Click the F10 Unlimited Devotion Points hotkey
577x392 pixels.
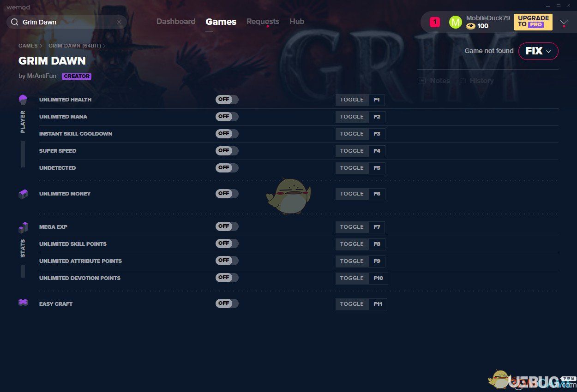(x=379, y=279)
